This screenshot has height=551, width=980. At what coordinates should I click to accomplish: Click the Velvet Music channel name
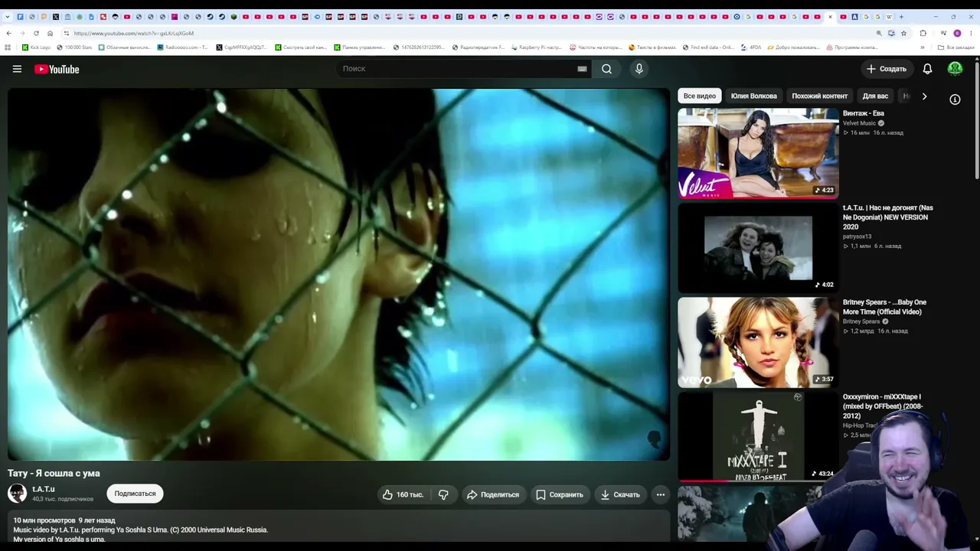click(x=859, y=123)
